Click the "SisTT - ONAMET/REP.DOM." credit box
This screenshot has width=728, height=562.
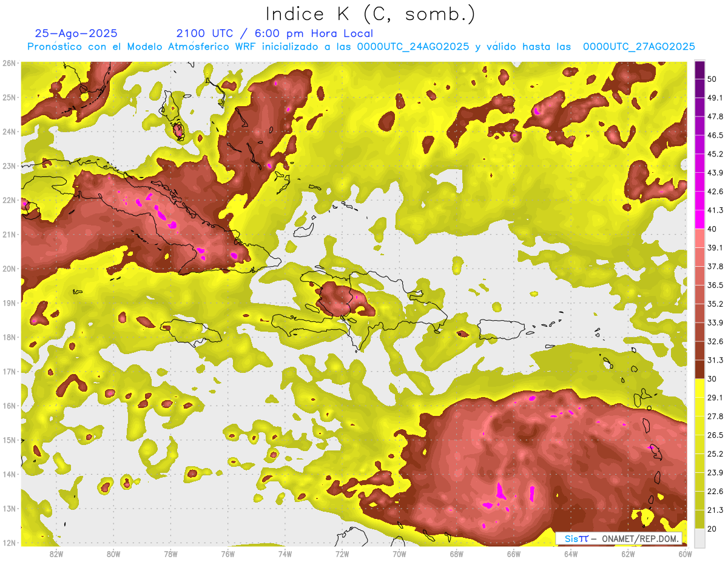click(x=619, y=538)
